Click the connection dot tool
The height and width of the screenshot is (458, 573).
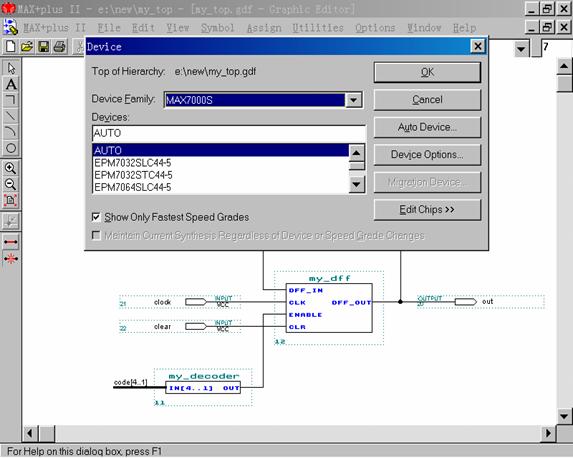pyautogui.click(x=11, y=221)
